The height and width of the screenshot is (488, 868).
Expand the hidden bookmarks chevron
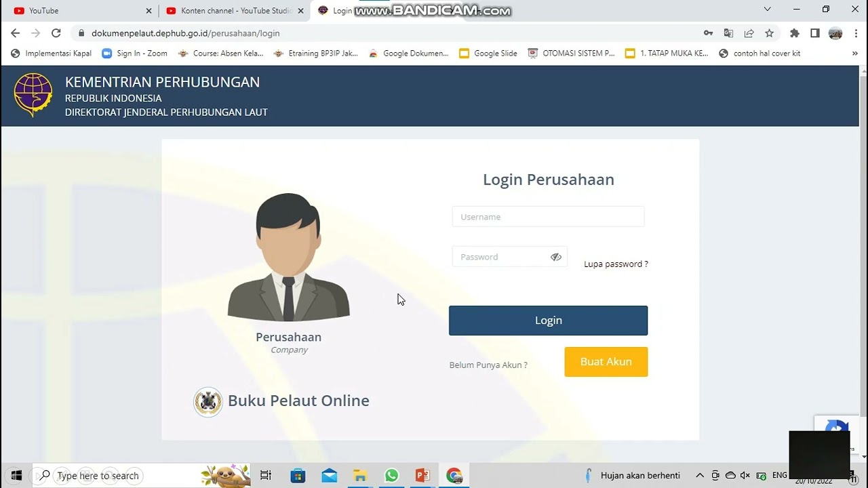click(x=855, y=54)
